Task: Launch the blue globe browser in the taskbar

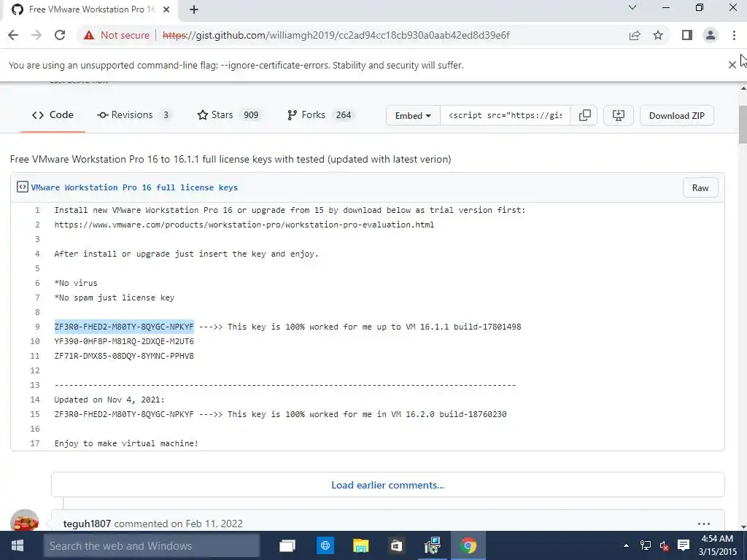Action: click(x=325, y=545)
